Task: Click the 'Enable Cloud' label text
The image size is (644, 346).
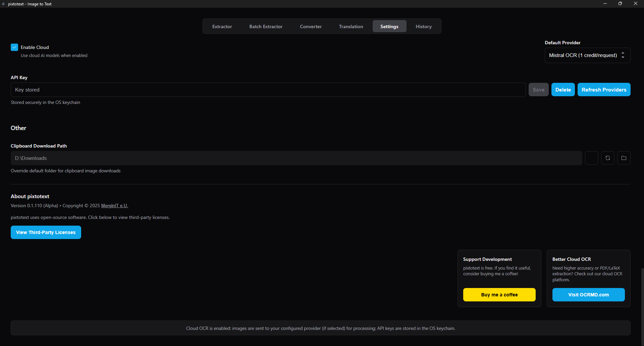Action: [x=35, y=47]
